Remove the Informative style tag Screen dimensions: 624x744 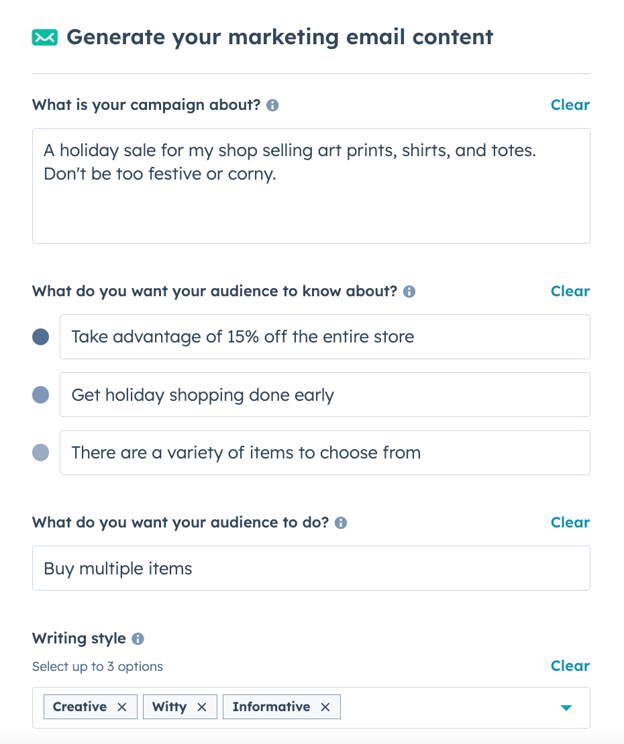pos(325,707)
